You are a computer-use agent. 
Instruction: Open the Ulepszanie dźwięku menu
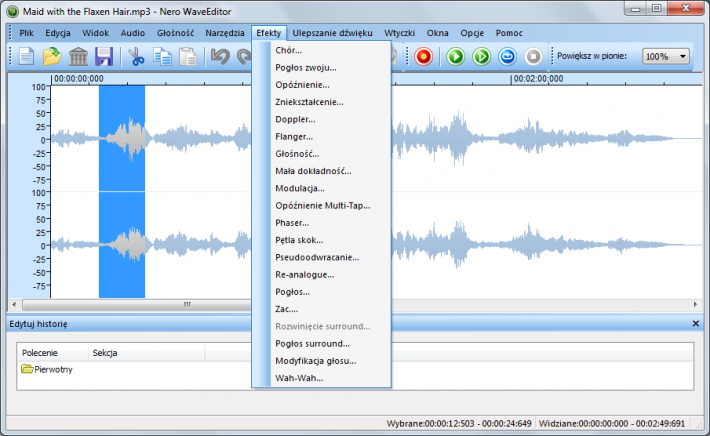[x=332, y=33]
